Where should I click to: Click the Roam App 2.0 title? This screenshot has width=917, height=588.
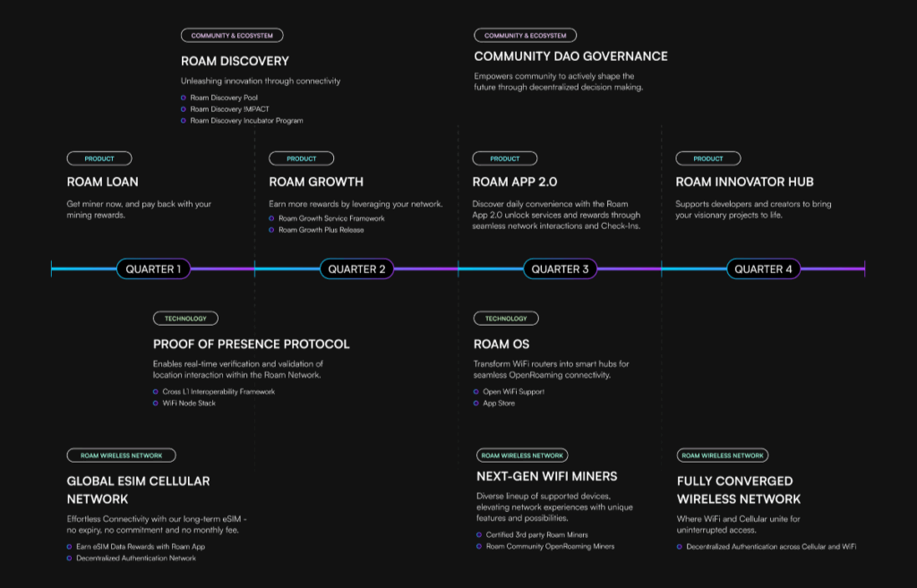tap(515, 183)
